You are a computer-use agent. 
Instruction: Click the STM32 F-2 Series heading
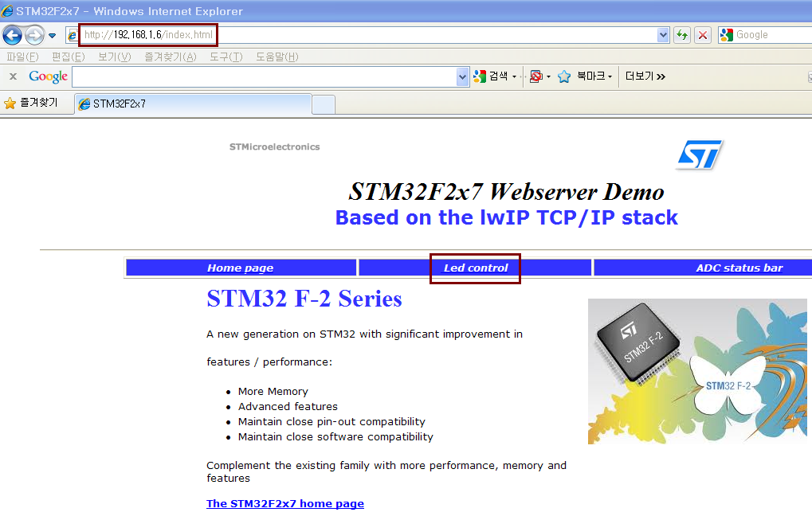tap(304, 299)
